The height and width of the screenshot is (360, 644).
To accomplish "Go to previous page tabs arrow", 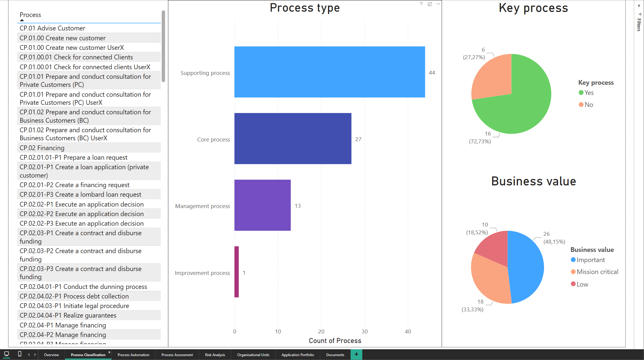I will [x=29, y=355].
